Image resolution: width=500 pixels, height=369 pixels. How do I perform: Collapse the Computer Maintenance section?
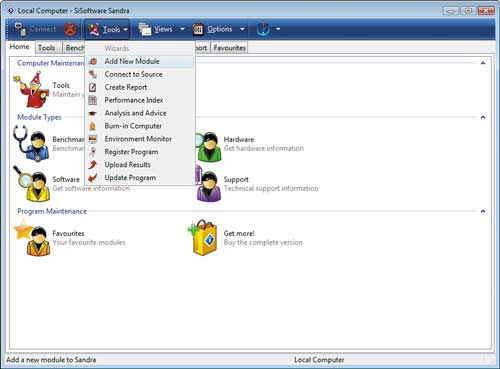coord(483,63)
